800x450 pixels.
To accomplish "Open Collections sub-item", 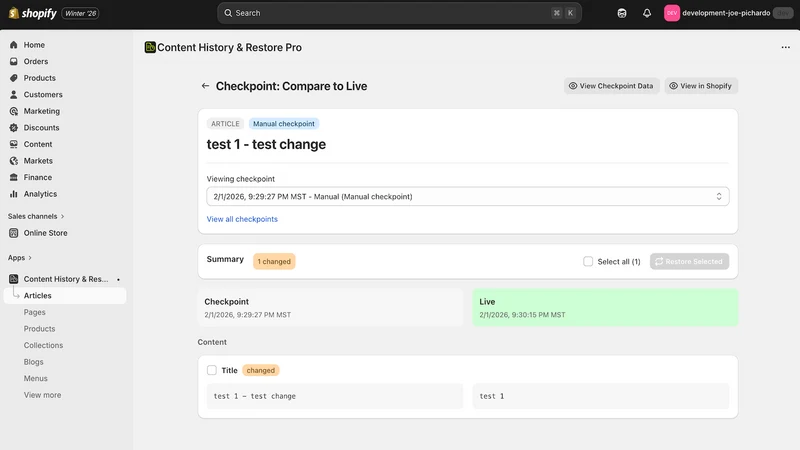I will (x=43, y=345).
